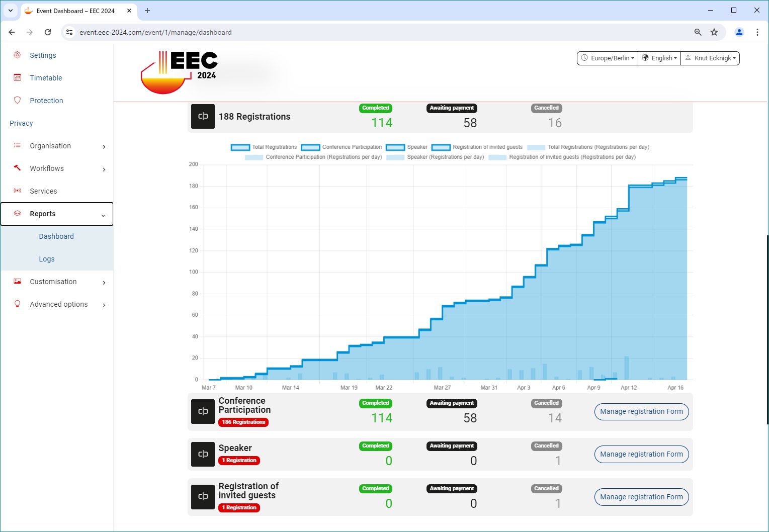Open the Knut Ecknigk user dropdown
The width and height of the screenshot is (769, 532).
click(x=710, y=58)
